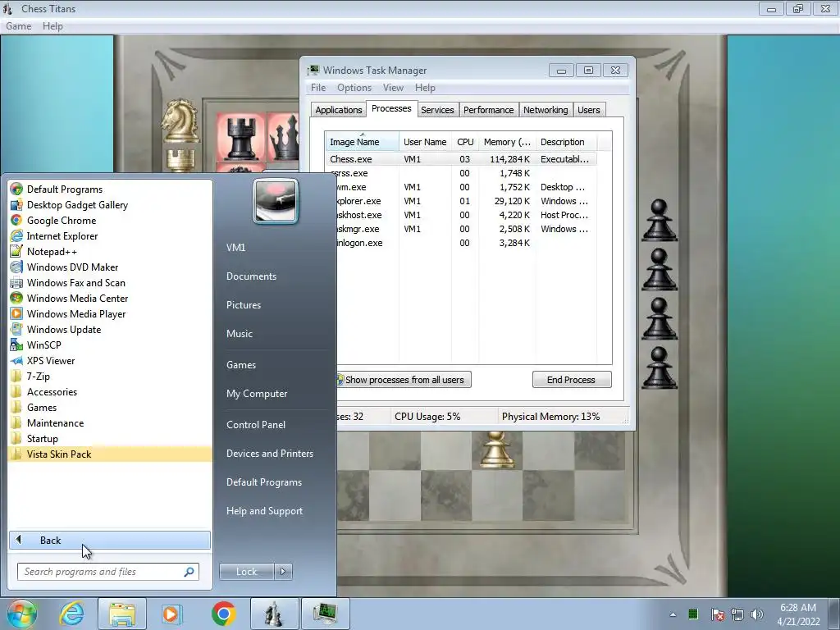840x630 pixels.
Task: Open Default Programs in the right pane
Action: pyautogui.click(x=263, y=482)
